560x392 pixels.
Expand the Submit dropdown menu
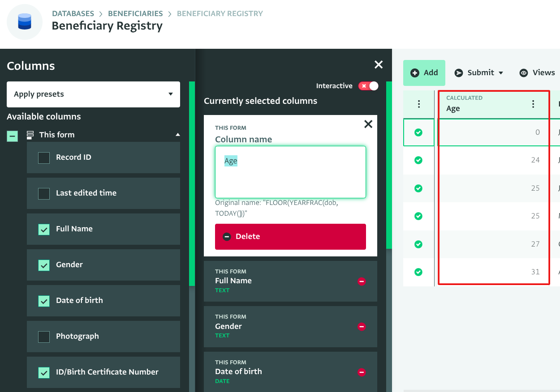(479, 73)
